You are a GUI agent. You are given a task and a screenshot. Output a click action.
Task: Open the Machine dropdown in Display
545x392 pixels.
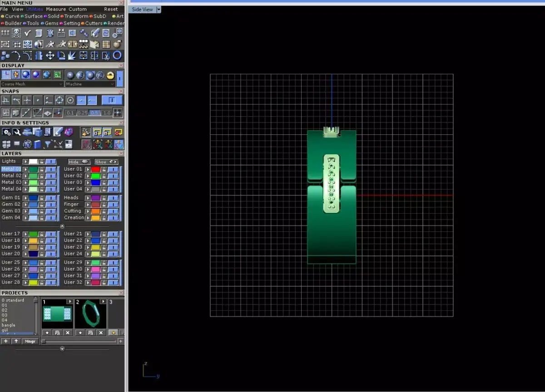90,84
